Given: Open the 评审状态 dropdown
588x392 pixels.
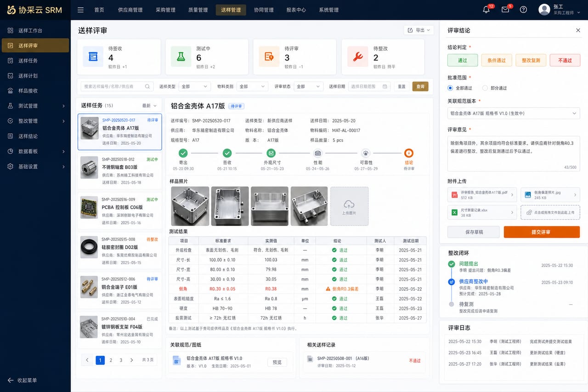Looking at the screenshot, I should pos(309,86).
